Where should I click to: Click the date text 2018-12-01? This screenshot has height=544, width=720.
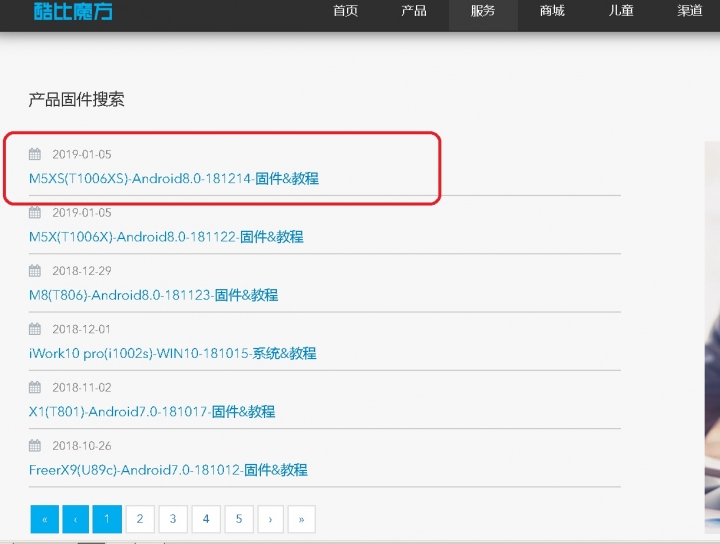click(81, 329)
